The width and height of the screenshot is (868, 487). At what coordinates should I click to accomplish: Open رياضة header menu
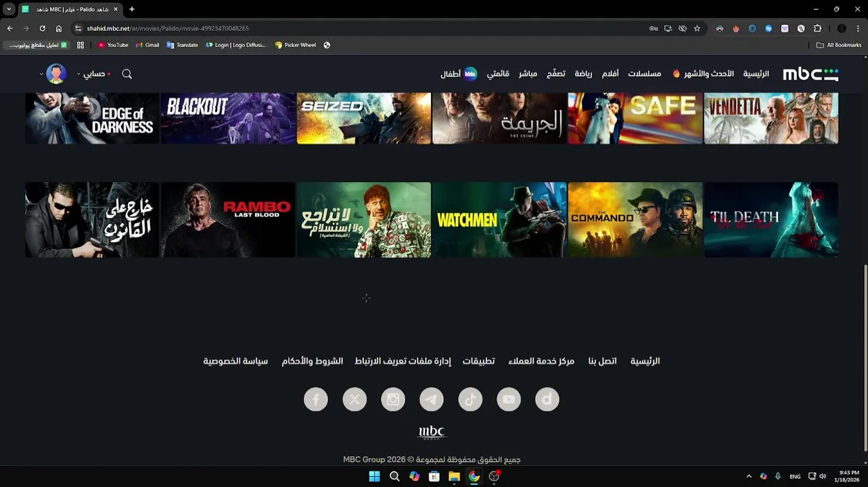point(583,74)
